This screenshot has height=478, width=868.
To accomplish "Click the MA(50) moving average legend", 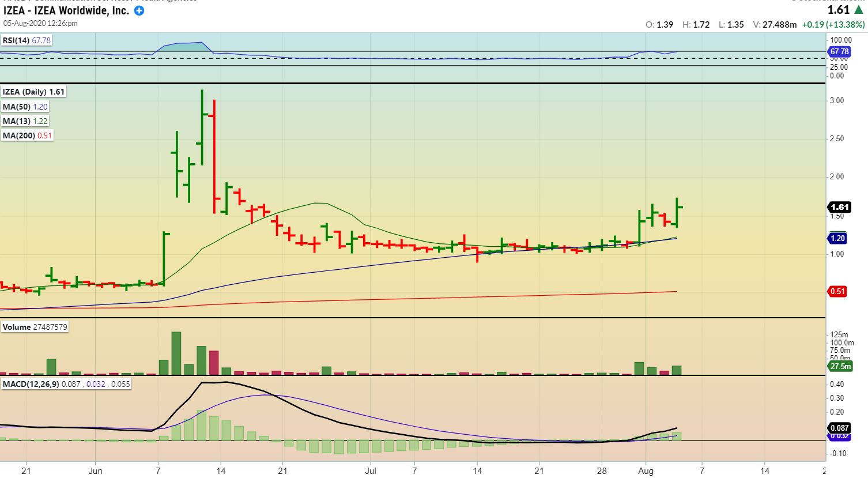I will [x=25, y=107].
